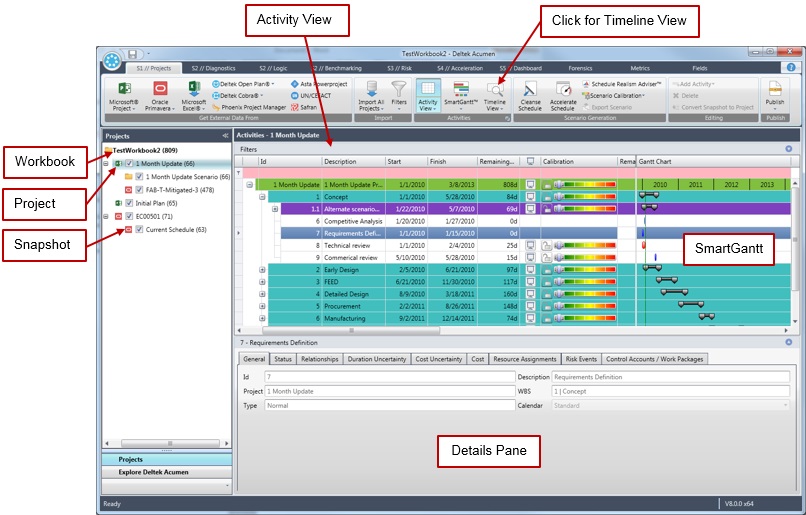Image resolution: width=806 pixels, height=515 pixels.
Task: Click the Import All Projects icon
Action: [370, 91]
